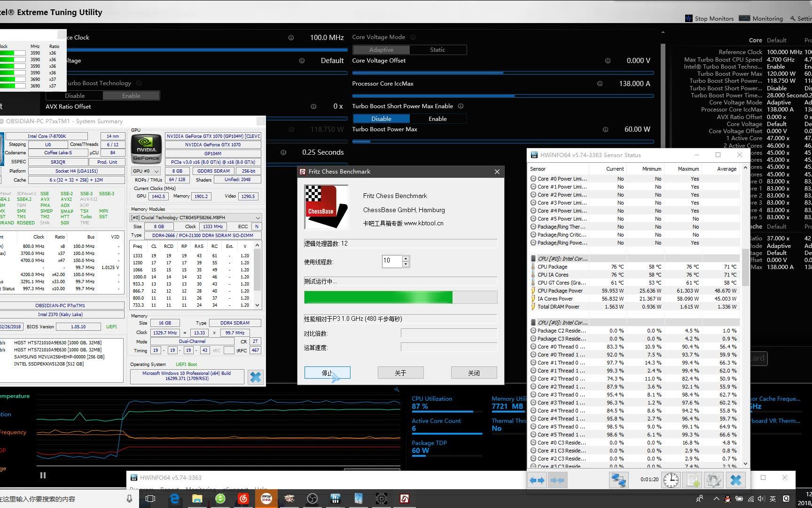This screenshot has width=812, height=508.
Task: Click the info icon beside Core Voltage Mode
Action: pyautogui.click(x=414, y=37)
